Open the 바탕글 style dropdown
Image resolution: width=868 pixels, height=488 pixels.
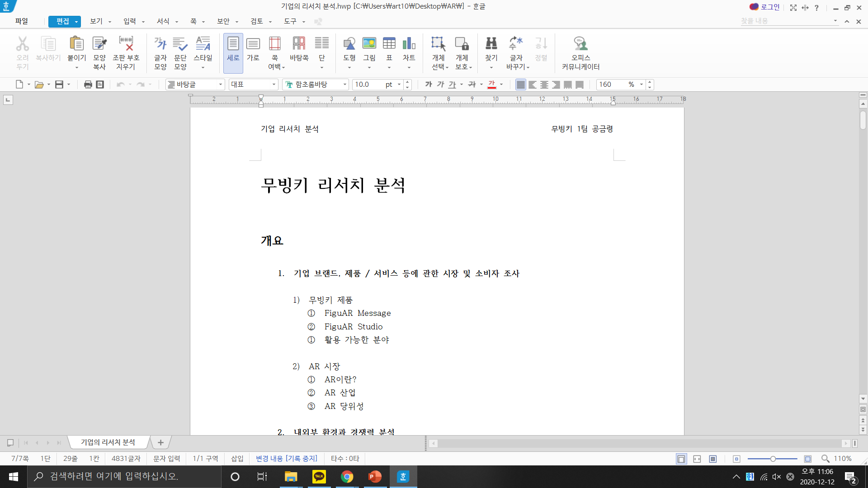(x=221, y=84)
